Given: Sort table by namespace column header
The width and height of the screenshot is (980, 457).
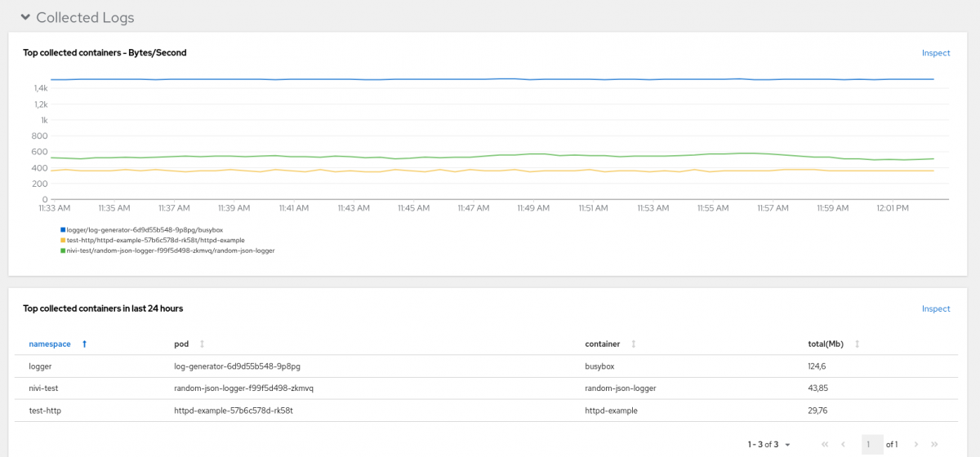Looking at the screenshot, I should 50,344.
